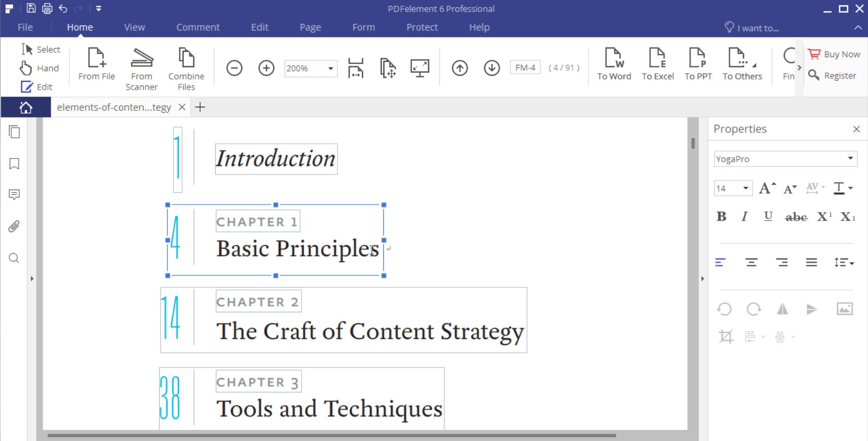Click the Register button
868x441 pixels.
click(833, 76)
